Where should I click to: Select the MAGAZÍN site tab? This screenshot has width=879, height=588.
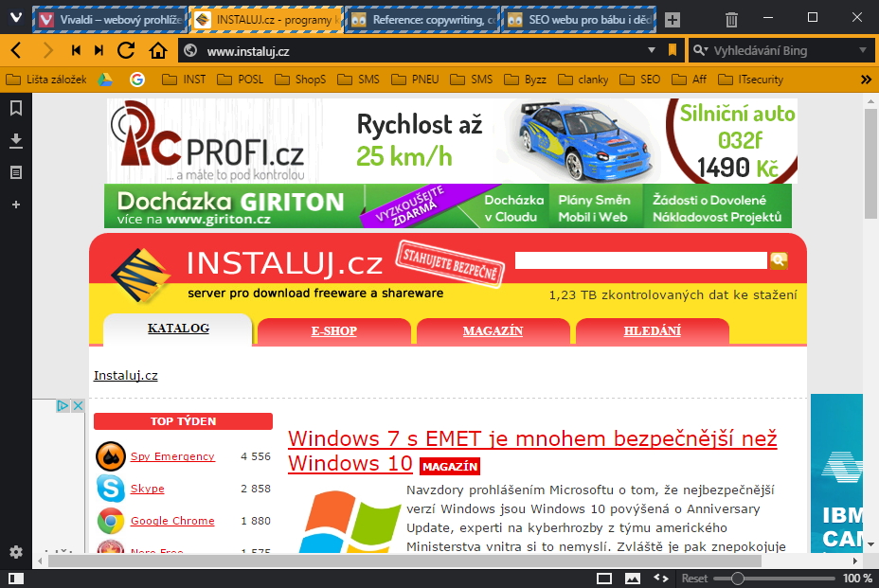[x=493, y=330]
